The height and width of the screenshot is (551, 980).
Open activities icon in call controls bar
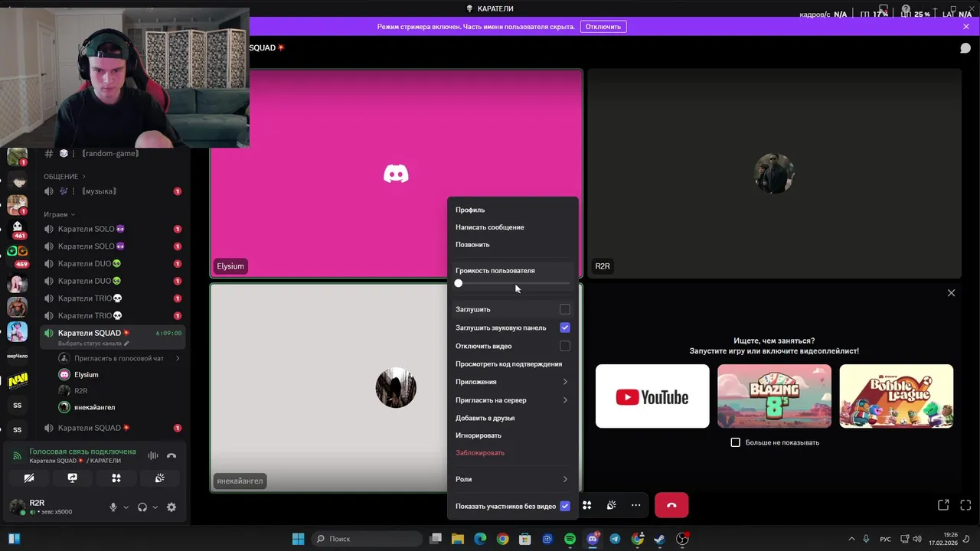(586, 505)
